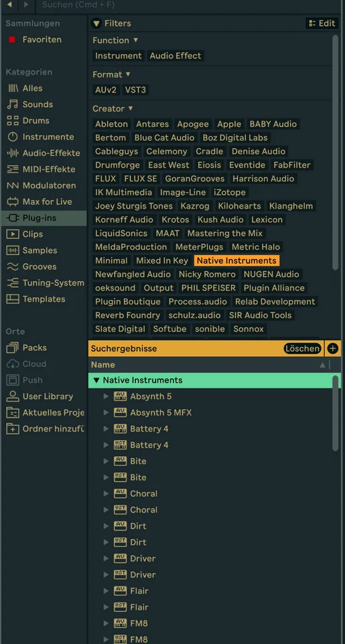The height and width of the screenshot is (644, 345).
Task: Click the Edit filters button
Action: click(x=322, y=23)
